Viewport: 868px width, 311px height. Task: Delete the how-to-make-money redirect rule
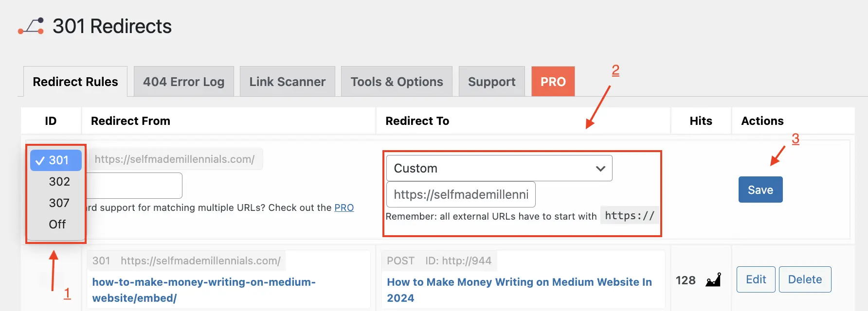[805, 279]
